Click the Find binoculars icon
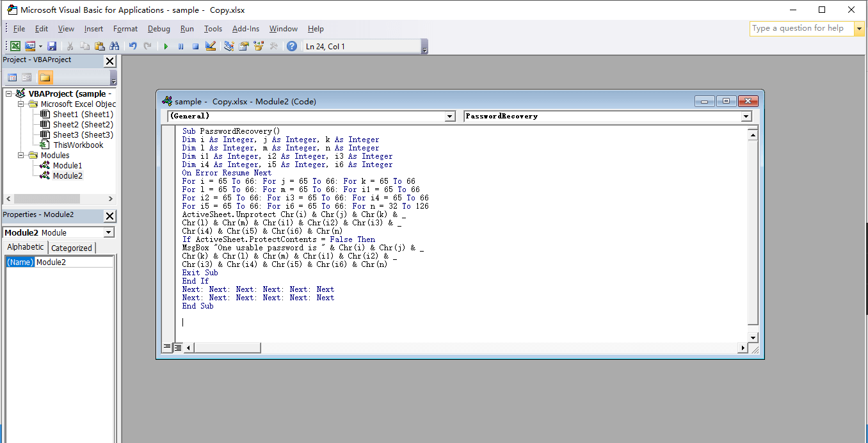 [x=115, y=46]
